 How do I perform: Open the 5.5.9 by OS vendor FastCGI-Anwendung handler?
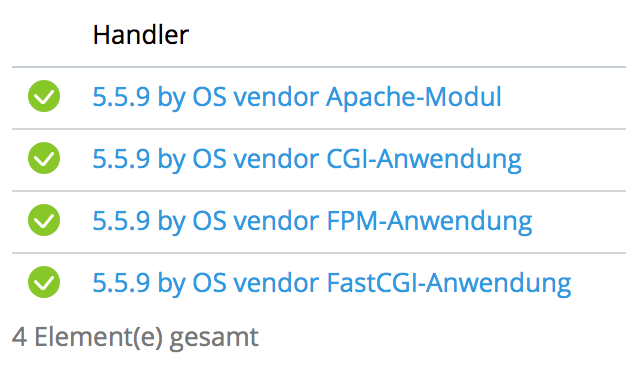332,283
